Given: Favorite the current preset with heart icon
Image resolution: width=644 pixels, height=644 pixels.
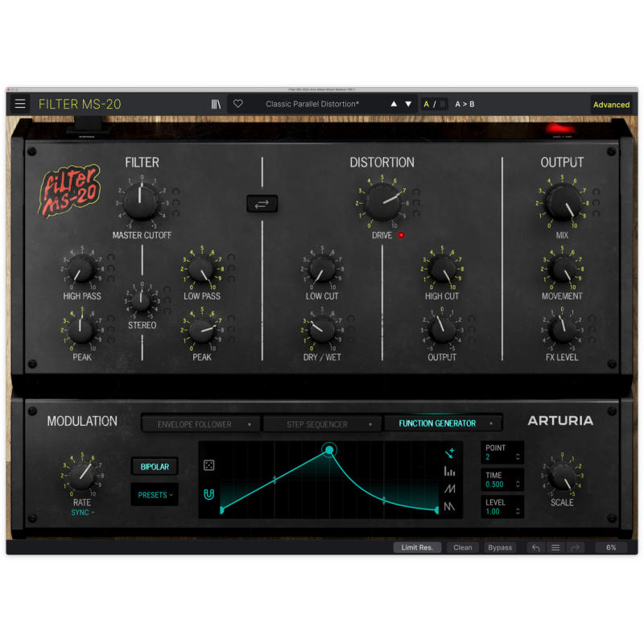Looking at the screenshot, I should point(237,104).
